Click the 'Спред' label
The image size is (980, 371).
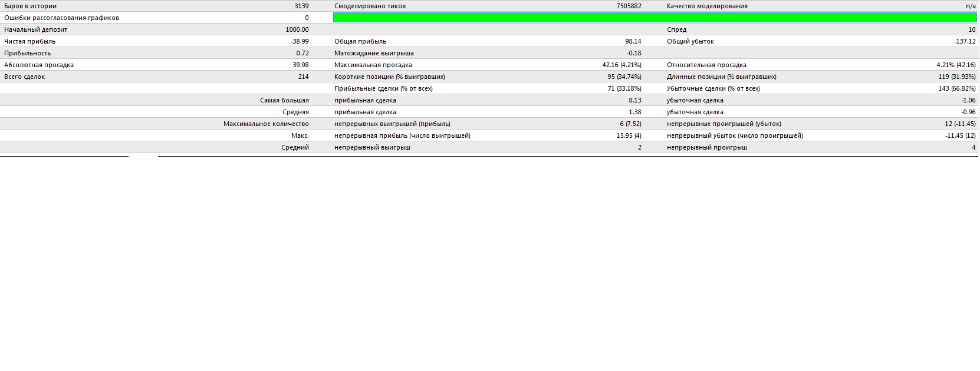tap(676, 29)
